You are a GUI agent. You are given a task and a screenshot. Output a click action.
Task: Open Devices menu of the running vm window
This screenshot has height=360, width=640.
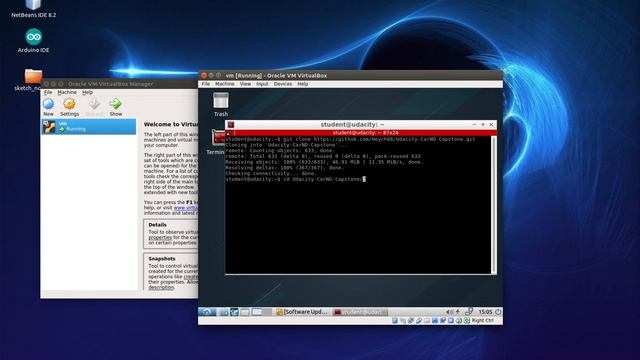[282, 84]
